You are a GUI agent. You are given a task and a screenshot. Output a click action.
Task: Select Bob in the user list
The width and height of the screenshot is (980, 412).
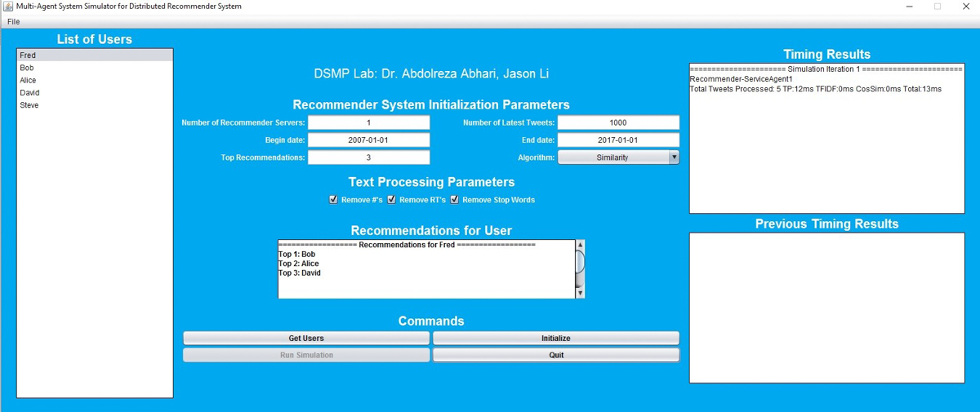[27, 68]
